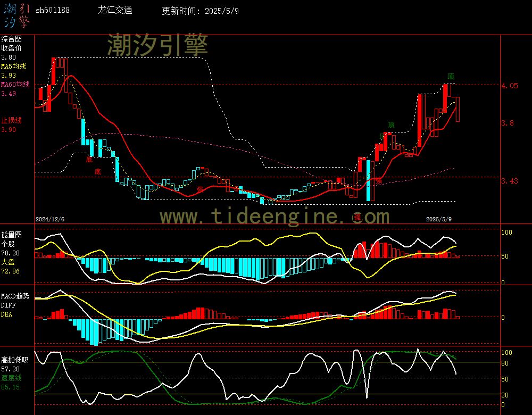Click the 大盘 energy value 72.86

pyautogui.click(x=10, y=271)
